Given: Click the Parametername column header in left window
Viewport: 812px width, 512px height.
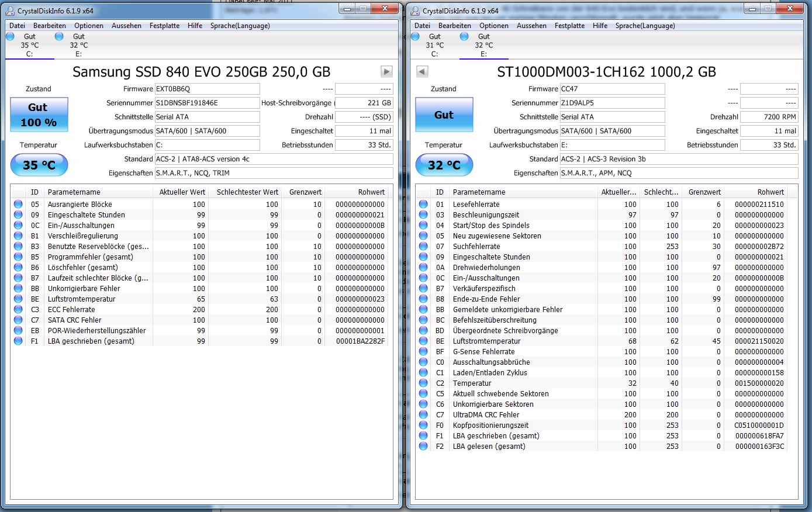Looking at the screenshot, I should coord(98,192).
